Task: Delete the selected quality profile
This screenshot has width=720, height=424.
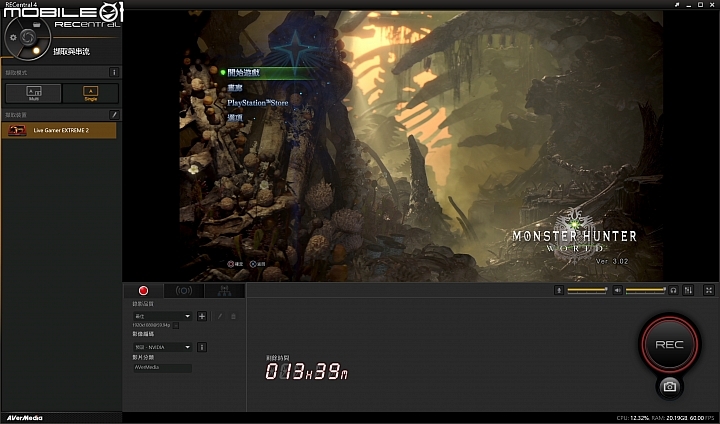Action: coord(233,316)
